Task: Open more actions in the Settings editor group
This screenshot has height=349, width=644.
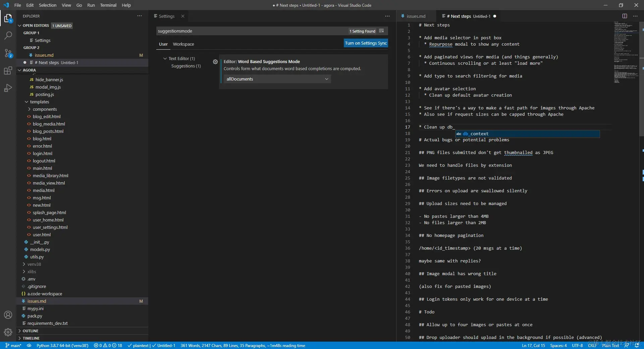Action: (x=387, y=16)
